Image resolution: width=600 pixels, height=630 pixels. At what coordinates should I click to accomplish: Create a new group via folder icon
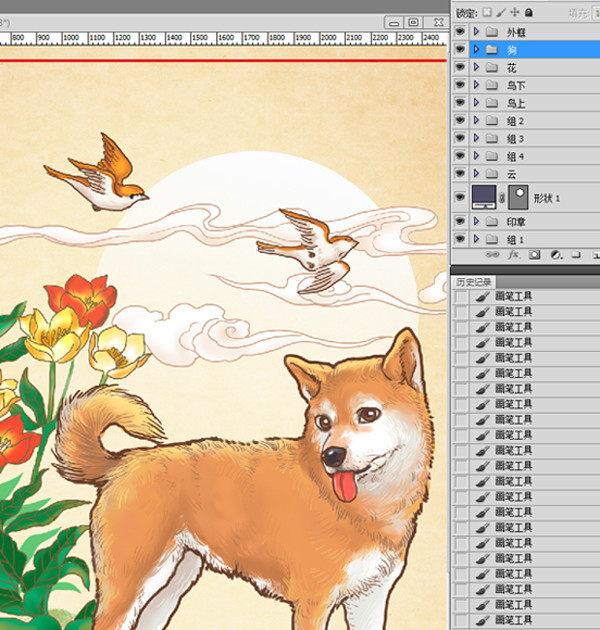[576, 255]
